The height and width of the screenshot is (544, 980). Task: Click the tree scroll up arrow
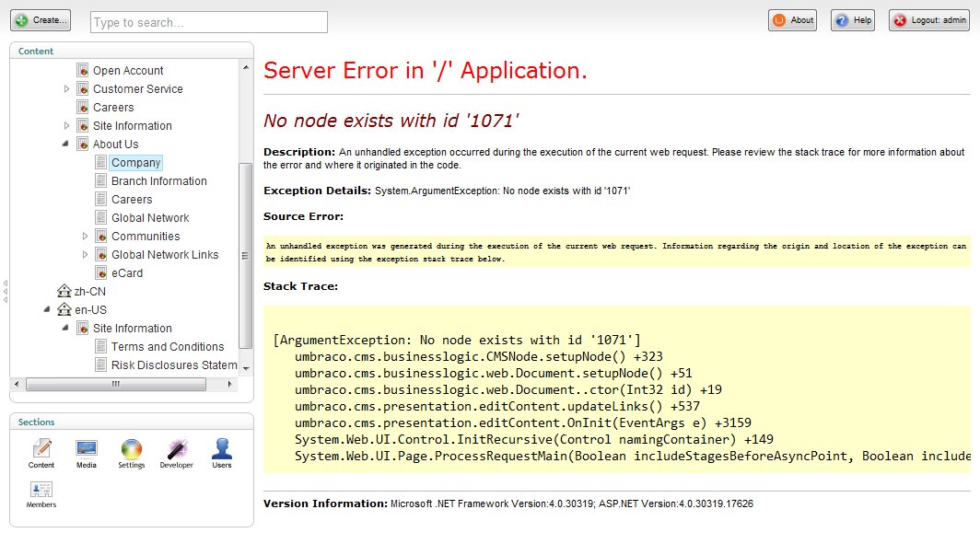(x=246, y=67)
